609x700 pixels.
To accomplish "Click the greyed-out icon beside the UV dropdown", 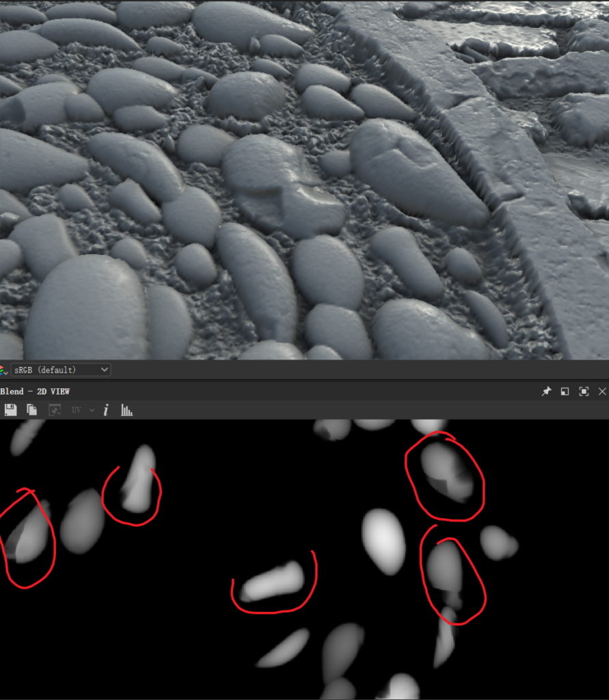I will pyautogui.click(x=55, y=410).
